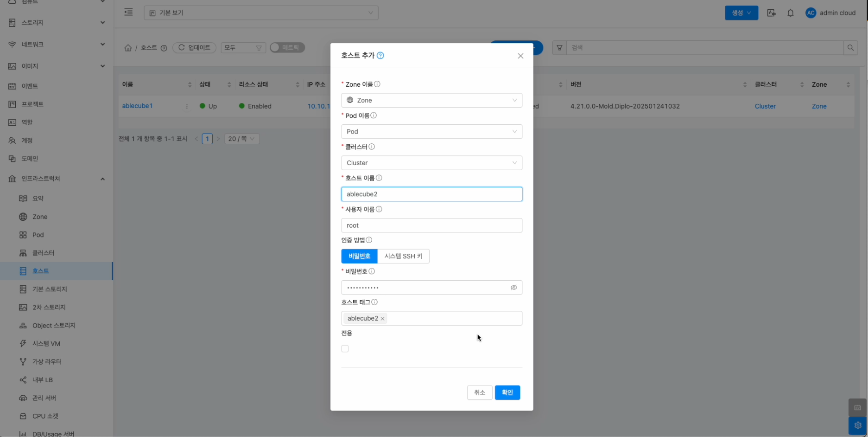Show info tooltip for 사용자 이름
868x437 pixels.
(x=379, y=209)
